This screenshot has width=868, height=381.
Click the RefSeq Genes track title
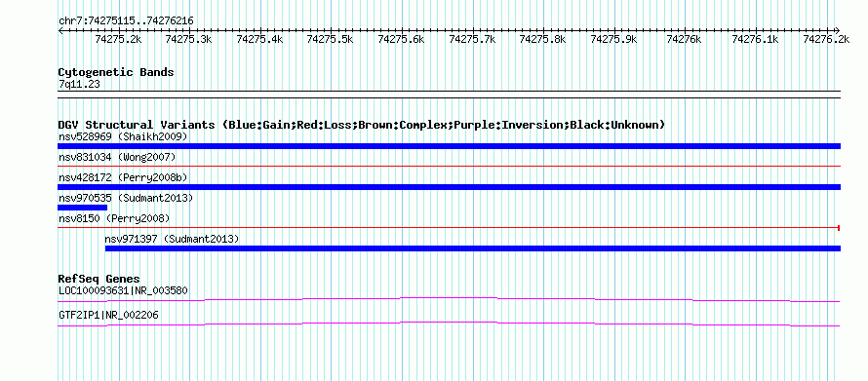tap(99, 279)
